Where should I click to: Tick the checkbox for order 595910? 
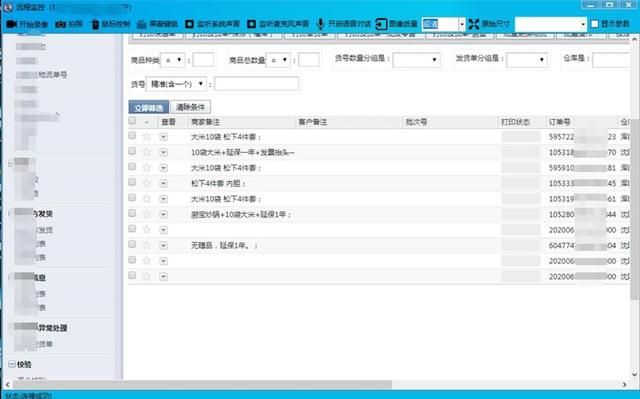coord(132,166)
